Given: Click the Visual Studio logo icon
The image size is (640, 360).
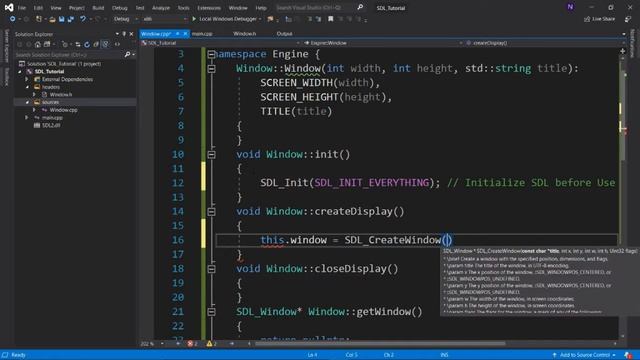Looking at the screenshot, I should 9,7.
